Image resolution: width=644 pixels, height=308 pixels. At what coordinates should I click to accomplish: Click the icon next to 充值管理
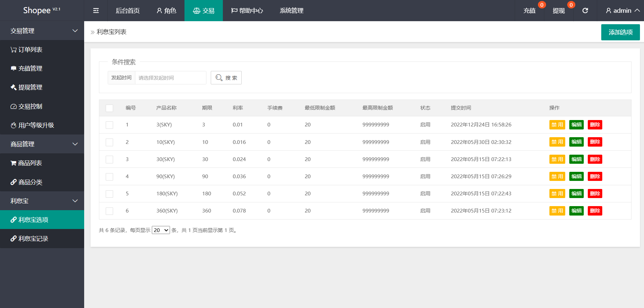click(x=13, y=69)
